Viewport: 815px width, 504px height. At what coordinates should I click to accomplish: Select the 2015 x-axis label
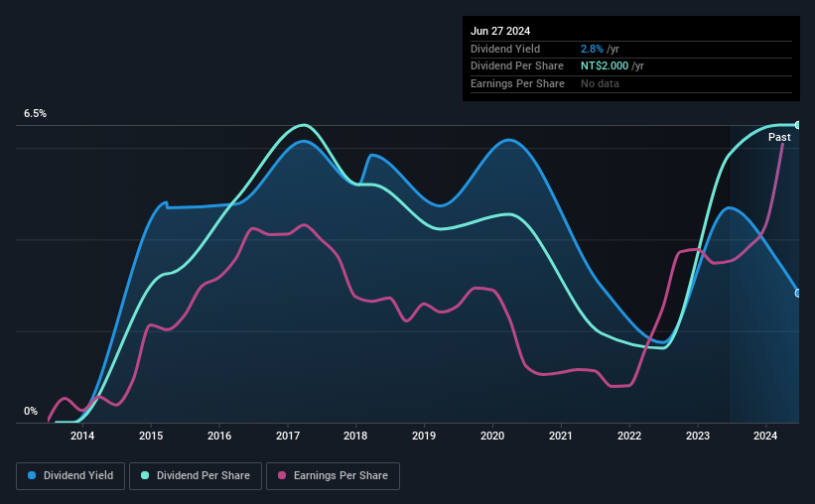coord(151,436)
